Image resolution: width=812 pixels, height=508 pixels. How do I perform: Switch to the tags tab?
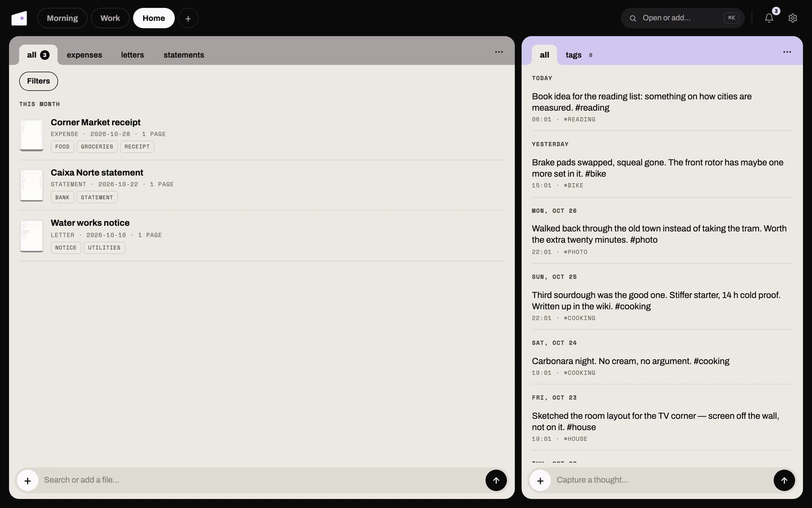tap(579, 55)
